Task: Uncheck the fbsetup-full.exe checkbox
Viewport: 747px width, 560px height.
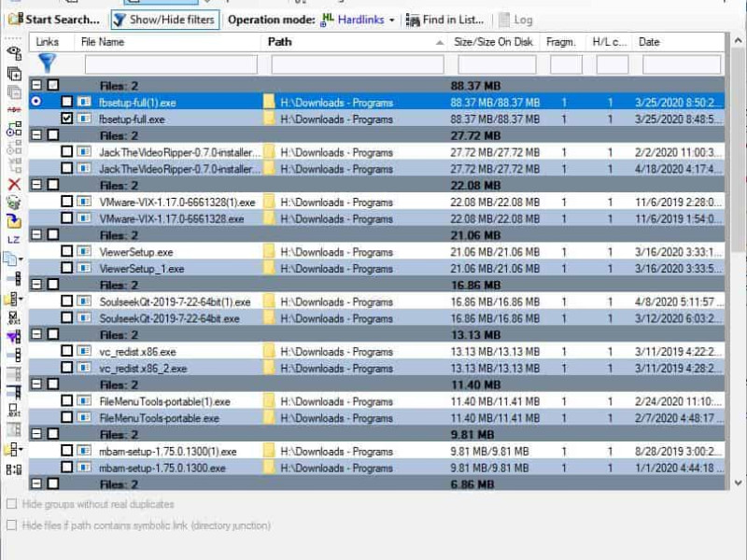Action: coord(66,119)
